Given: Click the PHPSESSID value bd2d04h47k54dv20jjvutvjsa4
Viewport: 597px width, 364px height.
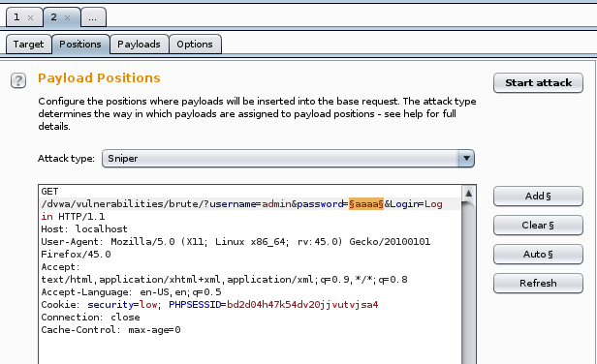Looking at the screenshot, I should 302,305.
